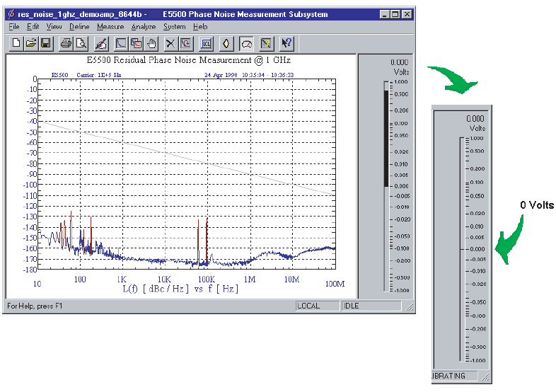
Task: Select the hand pan tool icon
Action: 150,44
